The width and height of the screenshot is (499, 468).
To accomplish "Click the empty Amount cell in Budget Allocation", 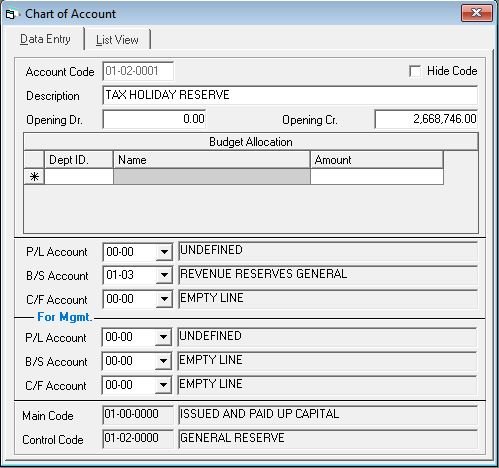I will [x=377, y=177].
